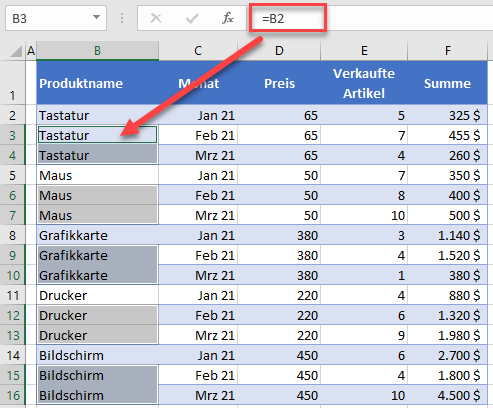The image size is (493, 408).
Task: Select row 14 header
Action: pyautogui.click(x=12, y=355)
